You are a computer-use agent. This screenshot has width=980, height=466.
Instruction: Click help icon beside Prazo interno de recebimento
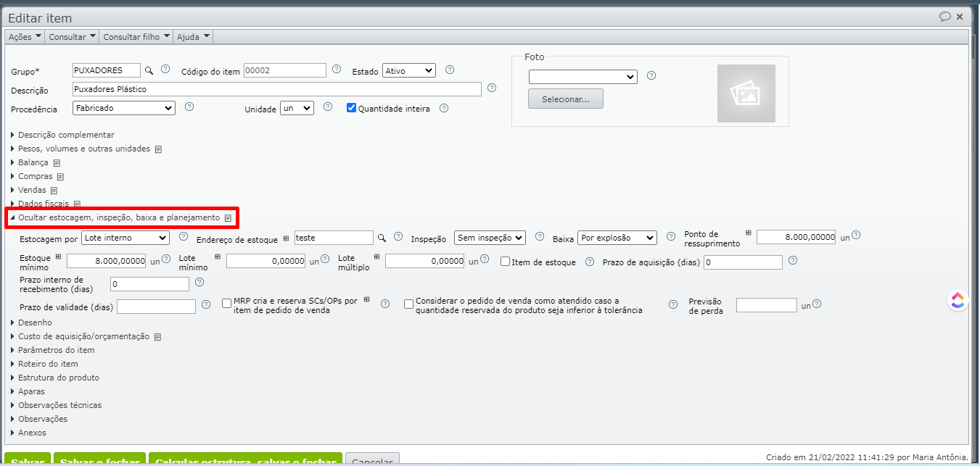pyautogui.click(x=199, y=282)
